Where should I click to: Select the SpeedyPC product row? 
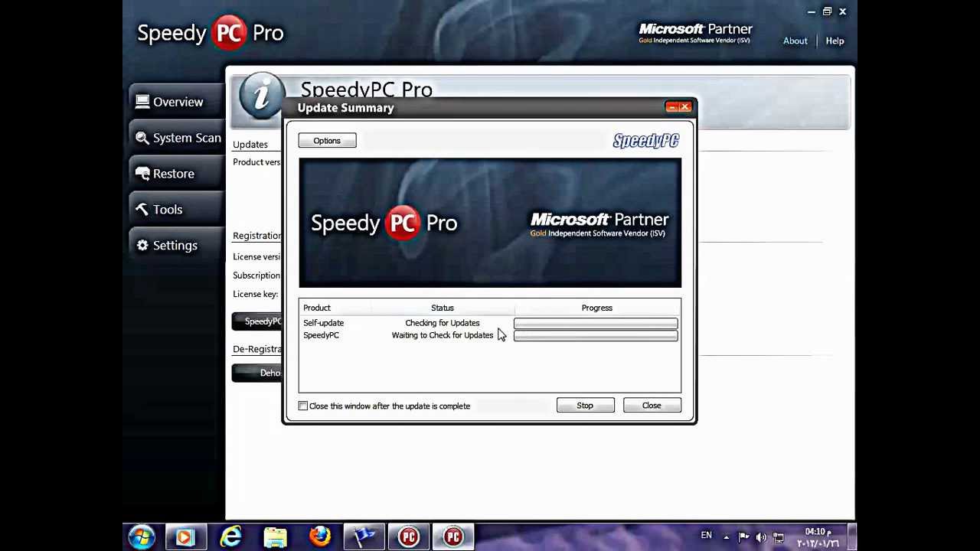click(x=490, y=335)
